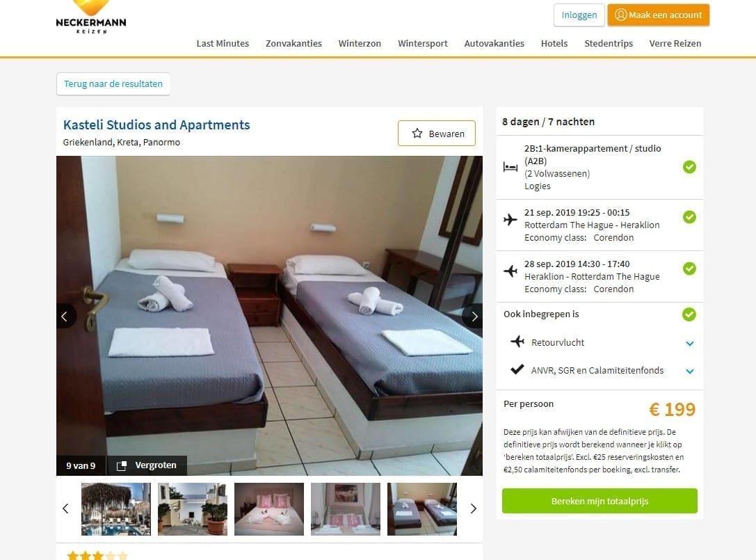Go back via Terug naar de resultaten
756x560 pixels.
coord(113,84)
